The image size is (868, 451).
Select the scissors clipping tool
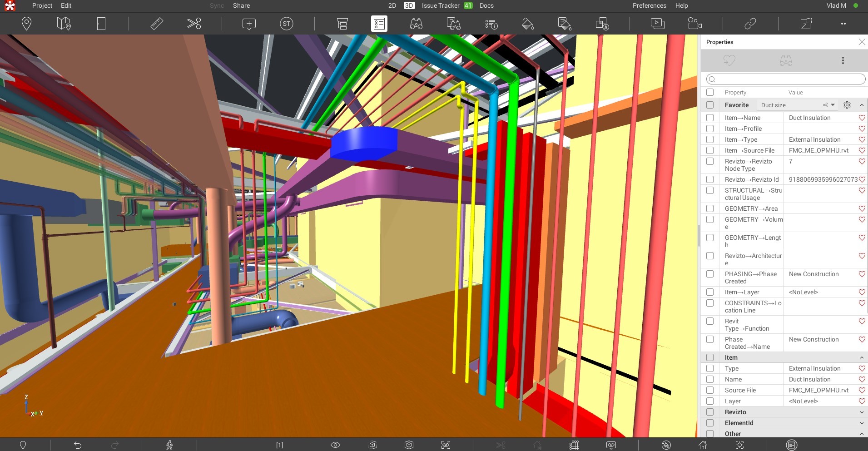194,23
